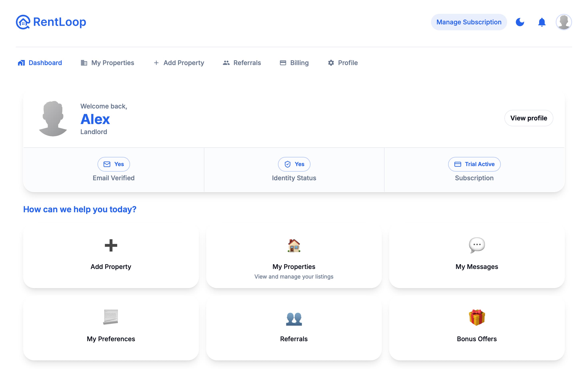Click the RentLoop logo
588x369 pixels.
pyautogui.click(x=51, y=22)
